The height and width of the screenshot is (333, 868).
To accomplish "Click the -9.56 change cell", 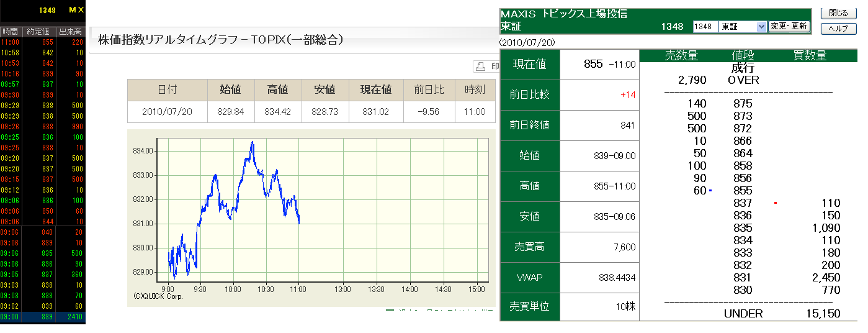I will (x=429, y=112).
